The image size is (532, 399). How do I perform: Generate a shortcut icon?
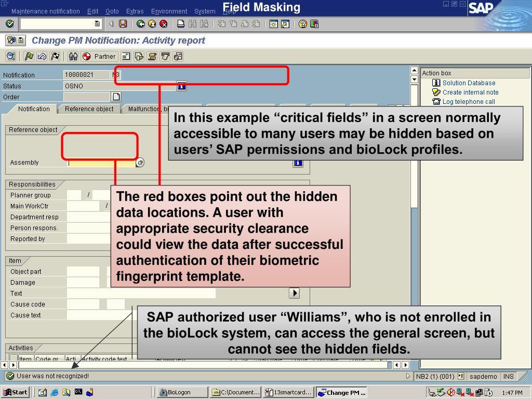(285, 24)
